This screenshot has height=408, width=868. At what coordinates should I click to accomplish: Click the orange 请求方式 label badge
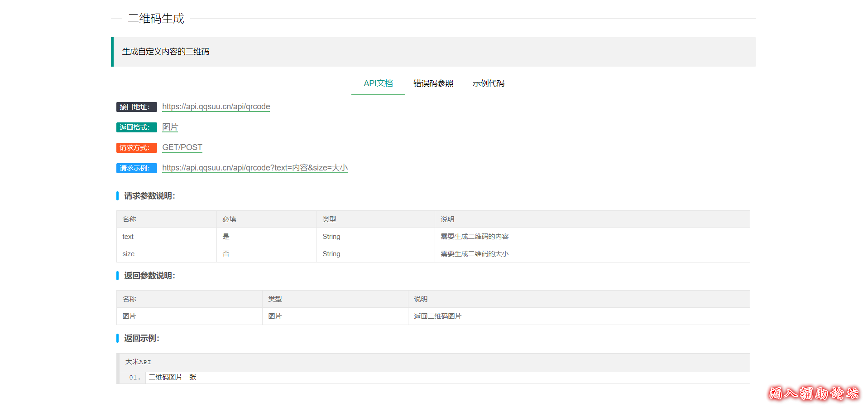pos(136,148)
